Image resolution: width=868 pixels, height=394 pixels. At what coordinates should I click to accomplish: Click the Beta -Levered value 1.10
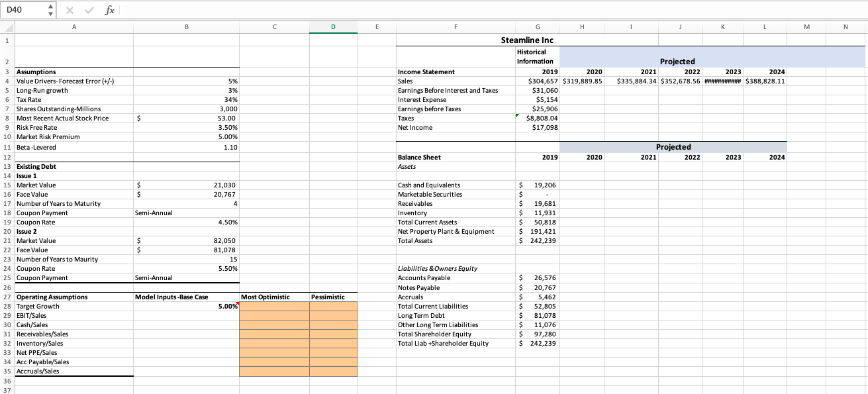click(x=230, y=147)
